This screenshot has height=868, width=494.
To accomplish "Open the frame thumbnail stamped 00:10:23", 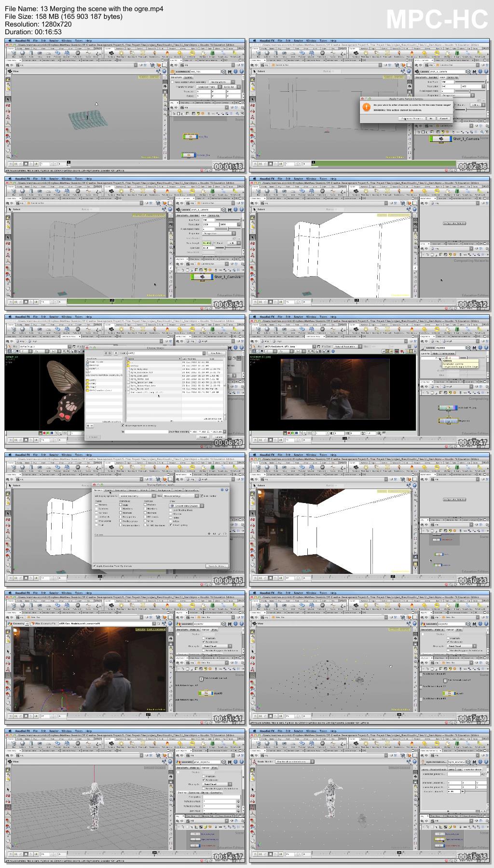I will 370,520.
